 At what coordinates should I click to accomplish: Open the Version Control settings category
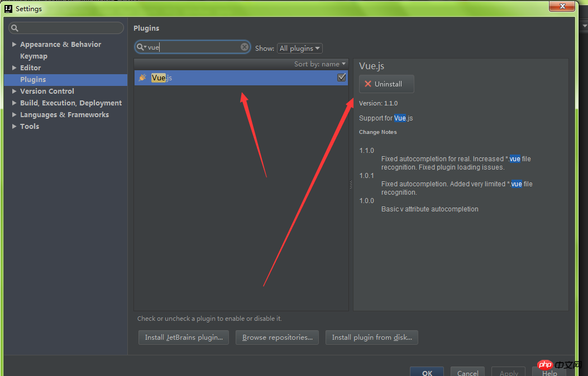click(x=47, y=91)
